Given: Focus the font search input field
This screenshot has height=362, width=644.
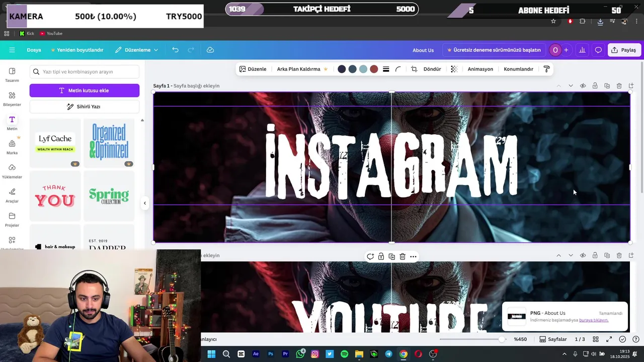Looking at the screenshot, I should pos(85,72).
